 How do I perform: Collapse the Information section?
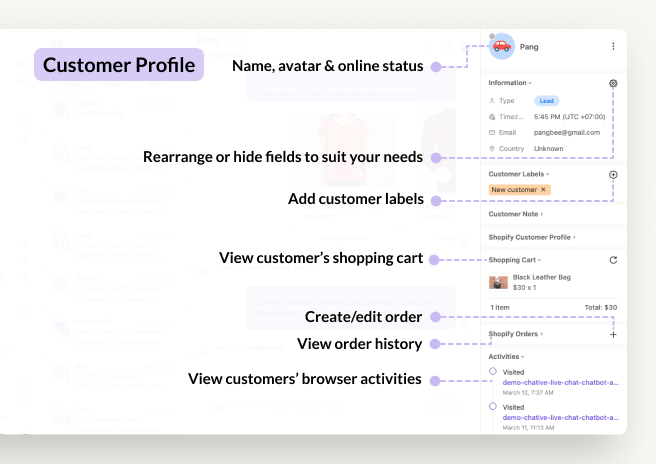coord(510,83)
